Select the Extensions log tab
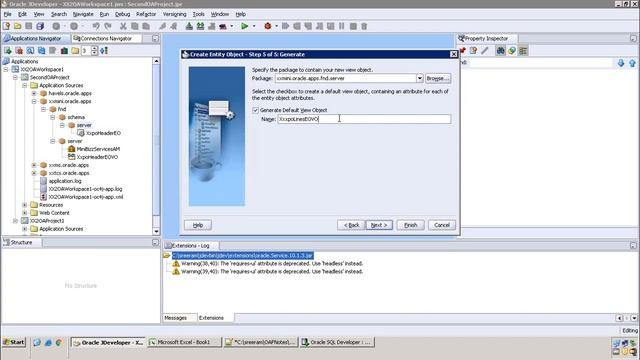Screen dimensions: 640x360 [211, 318]
